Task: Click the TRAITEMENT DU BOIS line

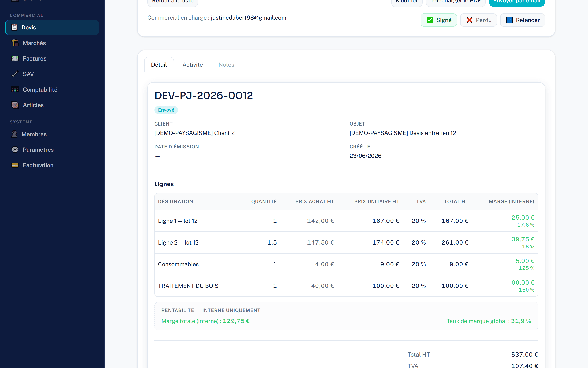Action: [188, 286]
